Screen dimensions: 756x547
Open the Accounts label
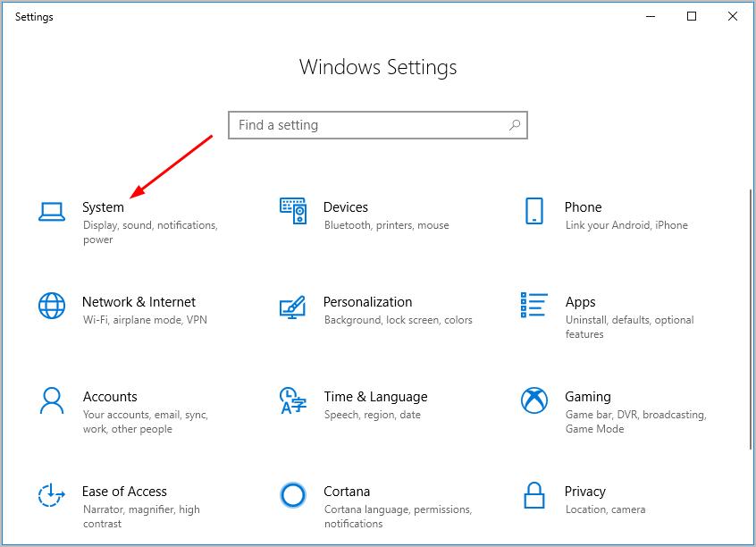click(x=110, y=397)
